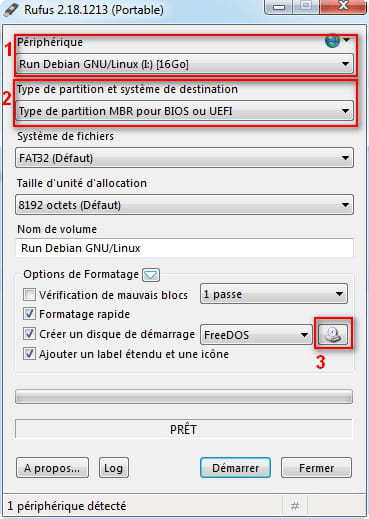Open the Type de partition dropdown

pyautogui.click(x=184, y=111)
